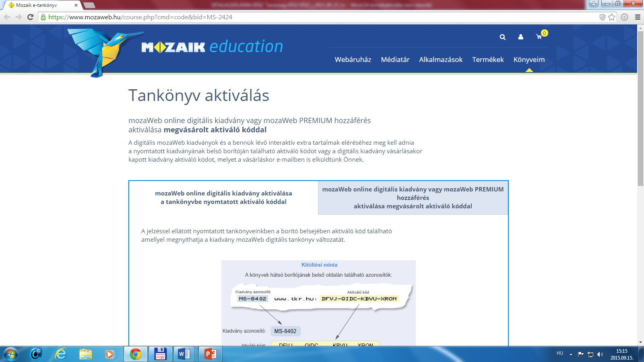Click the scrollbar up arrow
This screenshot has height=362, width=644.
pos(640,28)
